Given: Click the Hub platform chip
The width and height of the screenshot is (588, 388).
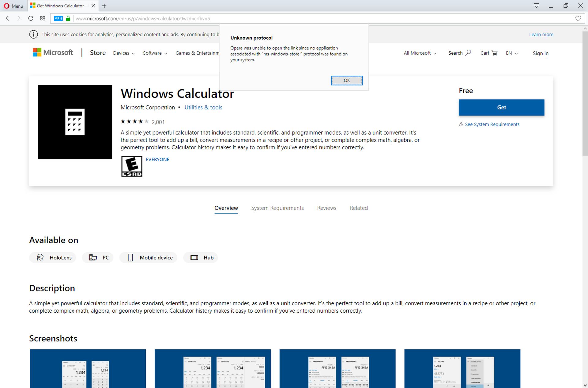Looking at the screenshot, I should pyautogui.click(x=201, y=257).
